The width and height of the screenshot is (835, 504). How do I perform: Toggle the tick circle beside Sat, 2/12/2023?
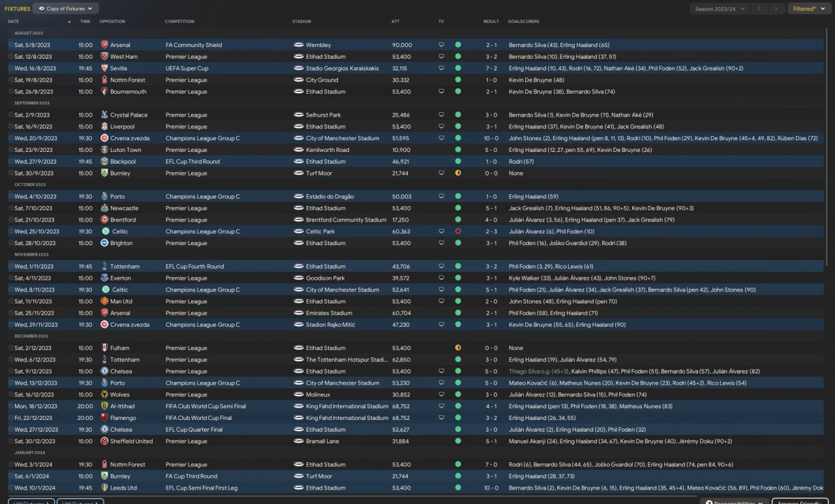tap(11, 348)
